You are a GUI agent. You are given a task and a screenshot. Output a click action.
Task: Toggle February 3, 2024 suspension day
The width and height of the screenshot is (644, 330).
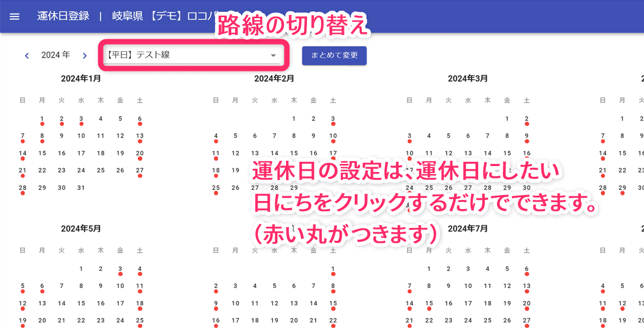[333, 119]
